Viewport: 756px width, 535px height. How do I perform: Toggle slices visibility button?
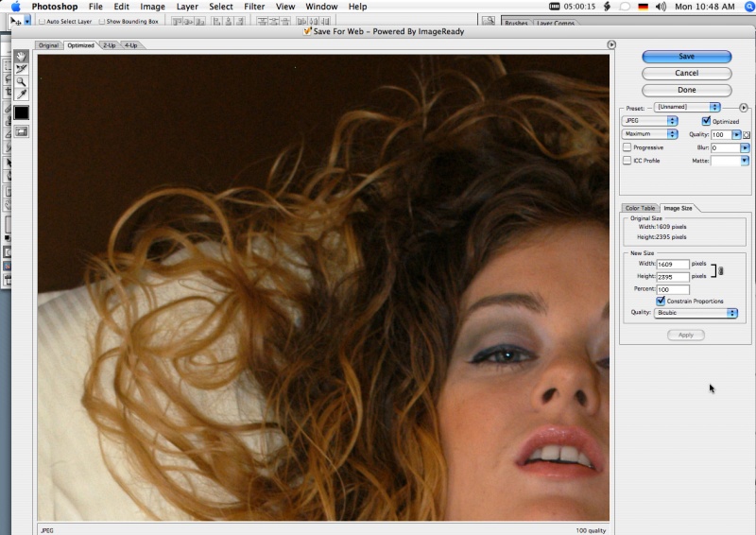[x=21, y=131]
